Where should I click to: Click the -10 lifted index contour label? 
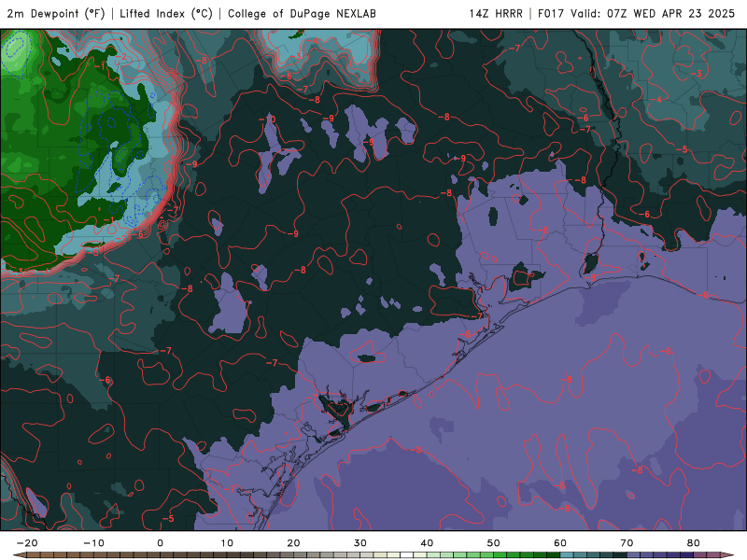267,119
